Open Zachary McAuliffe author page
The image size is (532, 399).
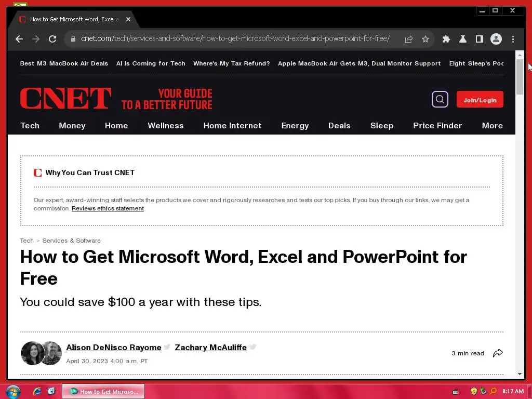[x=211, y=348]
